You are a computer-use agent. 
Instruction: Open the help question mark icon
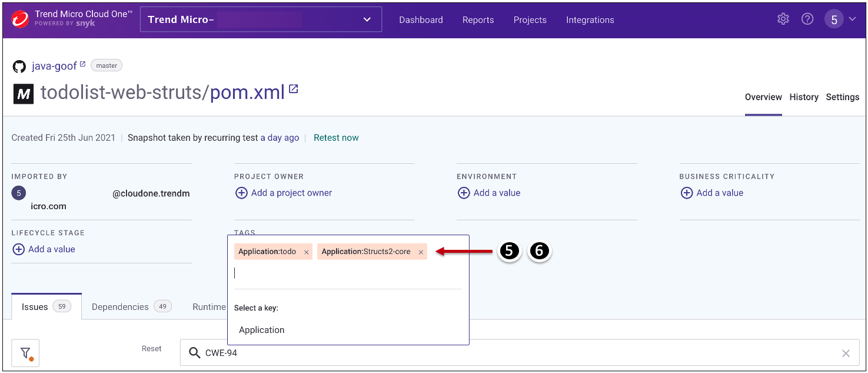coord(807,19)
